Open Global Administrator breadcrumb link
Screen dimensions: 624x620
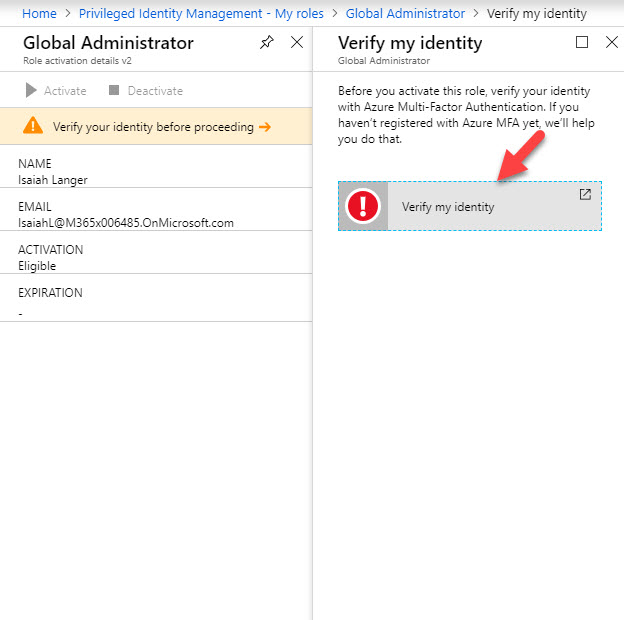(405, 14)
